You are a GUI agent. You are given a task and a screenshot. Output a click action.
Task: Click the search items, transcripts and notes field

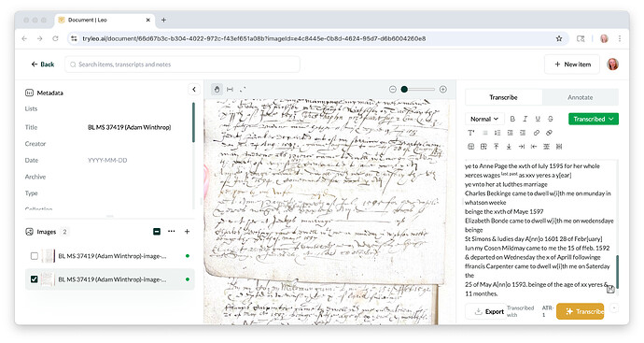click(x=182, y=64)
